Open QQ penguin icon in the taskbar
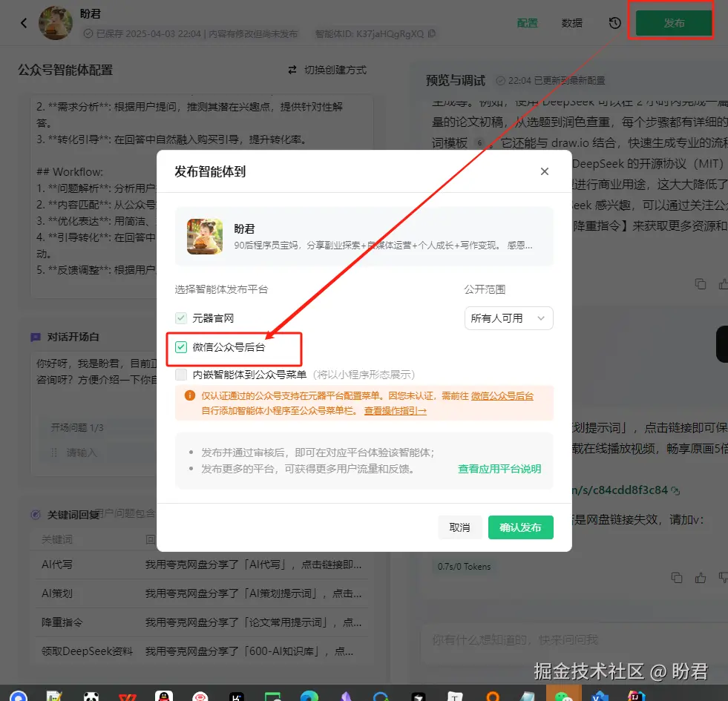 pos(163,695)
